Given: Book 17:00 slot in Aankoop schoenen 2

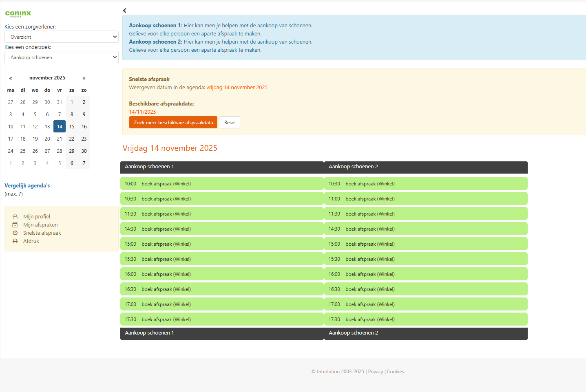Looking at the screenshot, I should pos(426,304).
